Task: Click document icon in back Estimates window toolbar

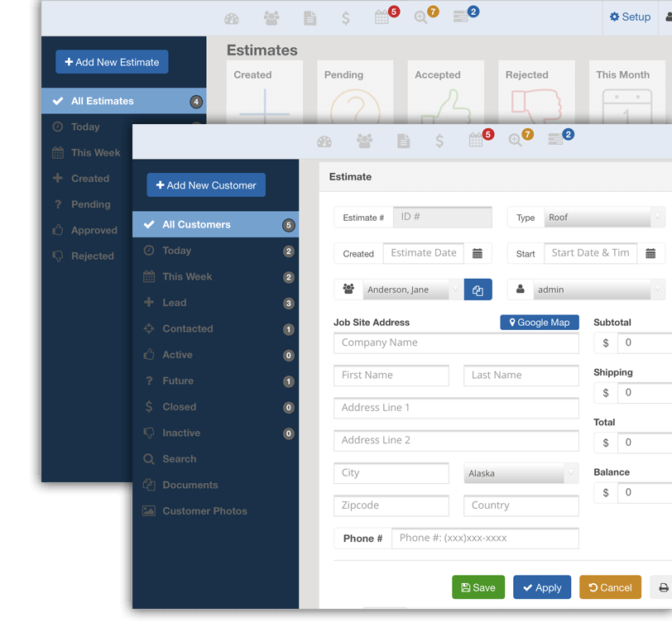Action: pos(310,18)
